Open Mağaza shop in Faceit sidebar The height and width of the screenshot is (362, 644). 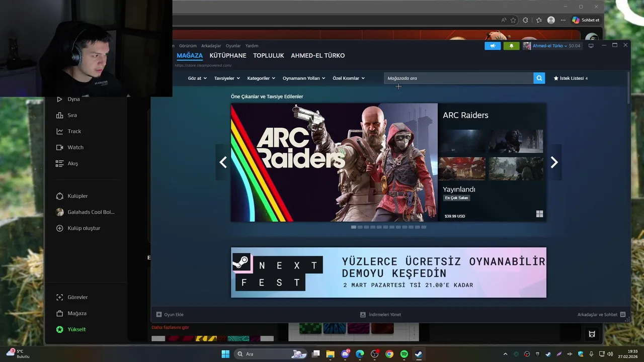[71, 313]
